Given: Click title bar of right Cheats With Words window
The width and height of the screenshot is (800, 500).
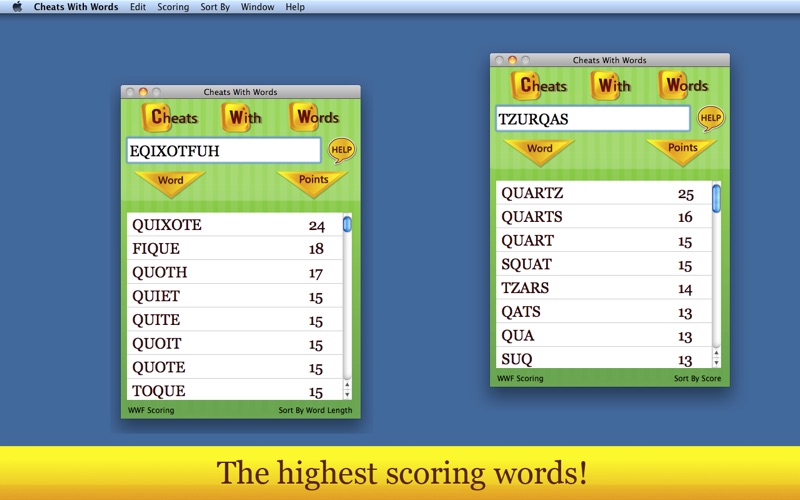Looking at the screenshot, I should point(610,60).
